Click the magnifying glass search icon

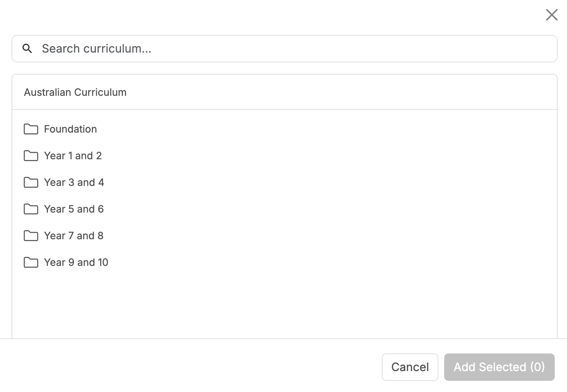(x=28, y=48)
